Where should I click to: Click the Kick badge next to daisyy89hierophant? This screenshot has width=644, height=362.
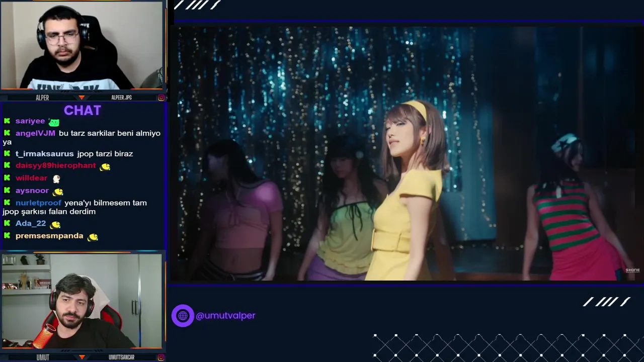7,165
